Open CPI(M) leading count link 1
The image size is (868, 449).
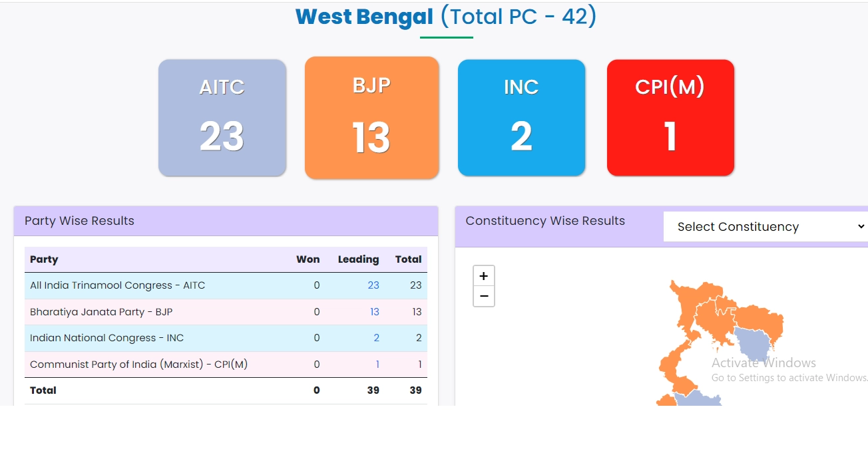(377, 365)
